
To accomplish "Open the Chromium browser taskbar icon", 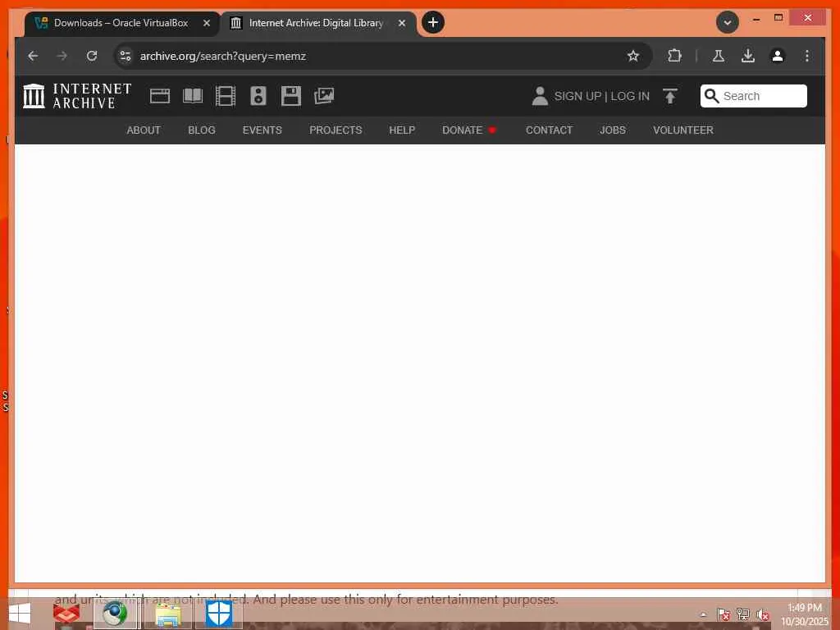I will (115, 614).
